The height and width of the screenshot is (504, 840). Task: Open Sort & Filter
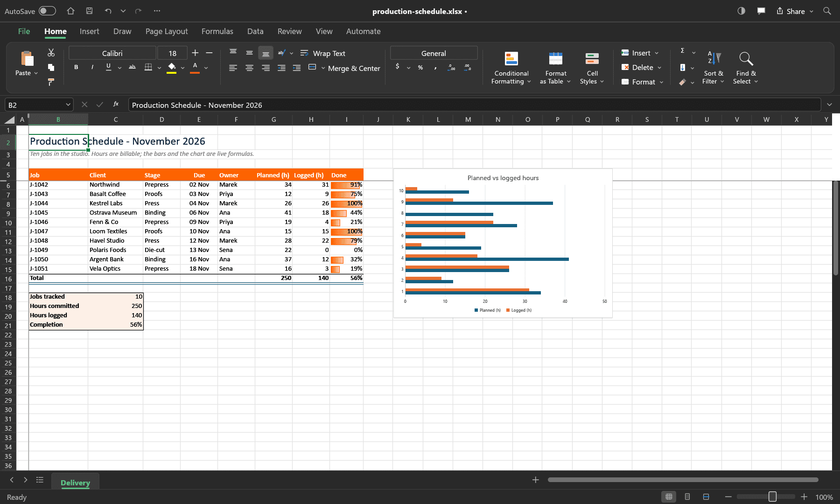(x=714, y=68)
